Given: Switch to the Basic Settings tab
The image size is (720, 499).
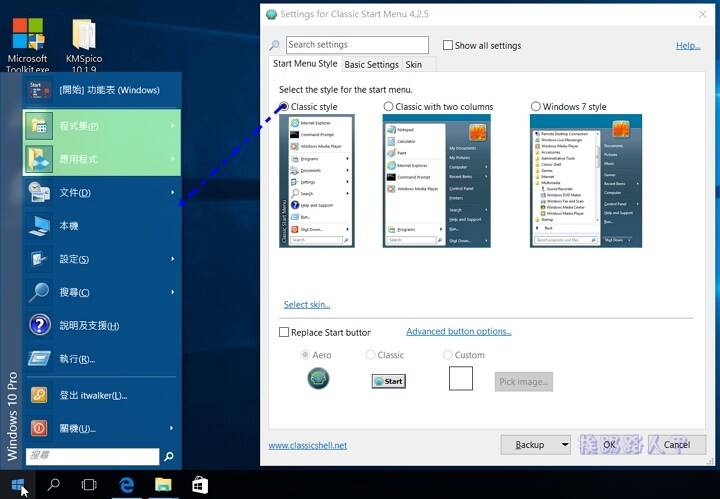Looking at the screenshot, I should 371,65.
